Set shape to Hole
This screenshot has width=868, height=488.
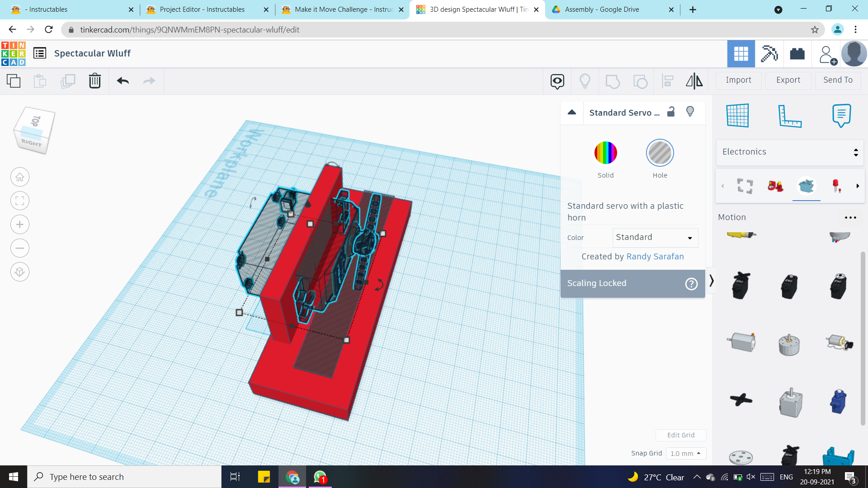(x=660, y=153)
